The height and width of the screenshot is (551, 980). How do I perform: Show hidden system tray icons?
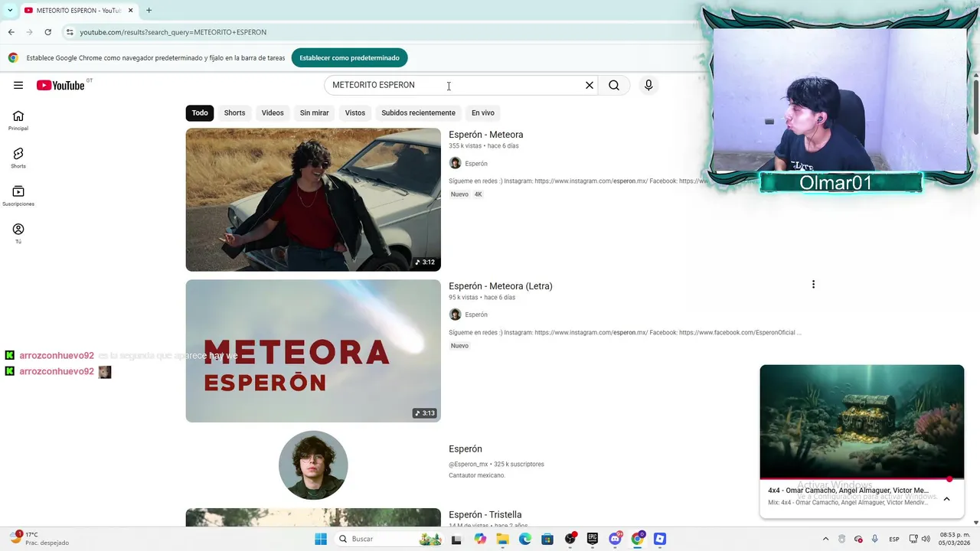point(825,539)
